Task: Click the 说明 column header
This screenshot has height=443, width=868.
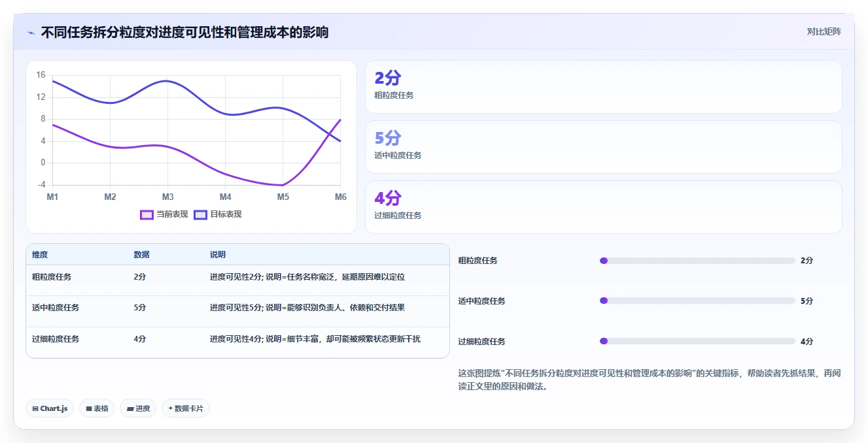Action: tap(218, 255)
